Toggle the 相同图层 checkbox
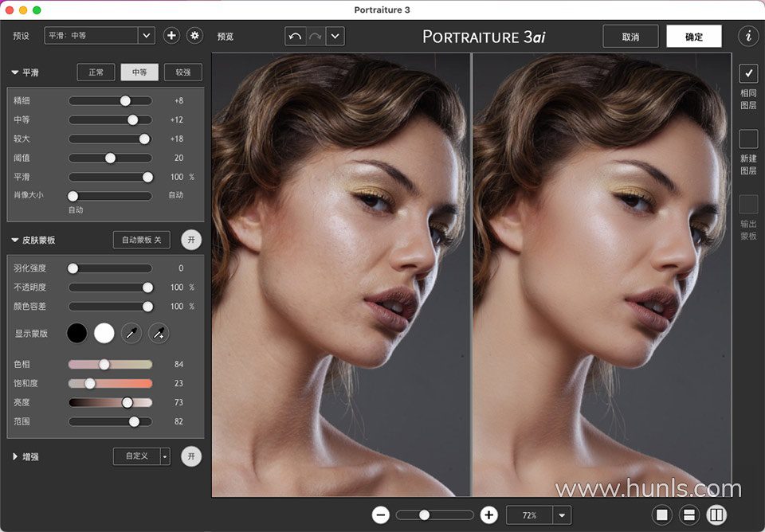 (x=748, y=74)
